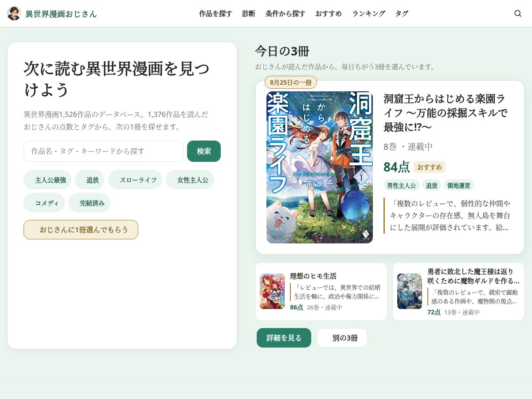Click the 84点 score text
Viewport: 532px width, 399px height.
[397, 167]
